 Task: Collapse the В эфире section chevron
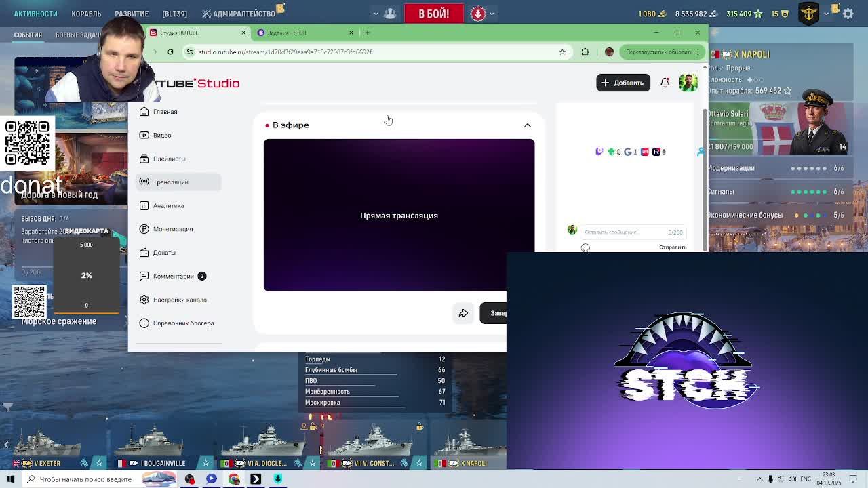528,125
